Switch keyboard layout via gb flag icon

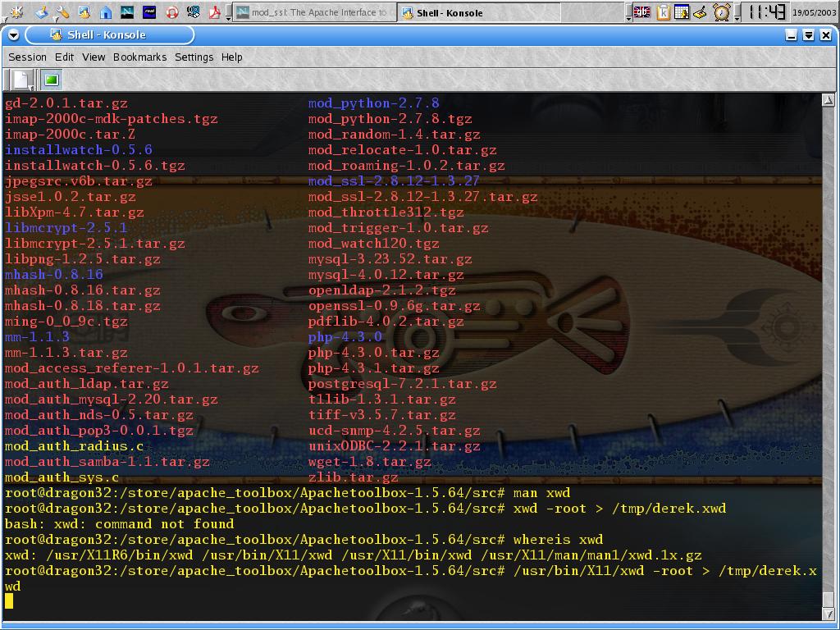[641, 11]
